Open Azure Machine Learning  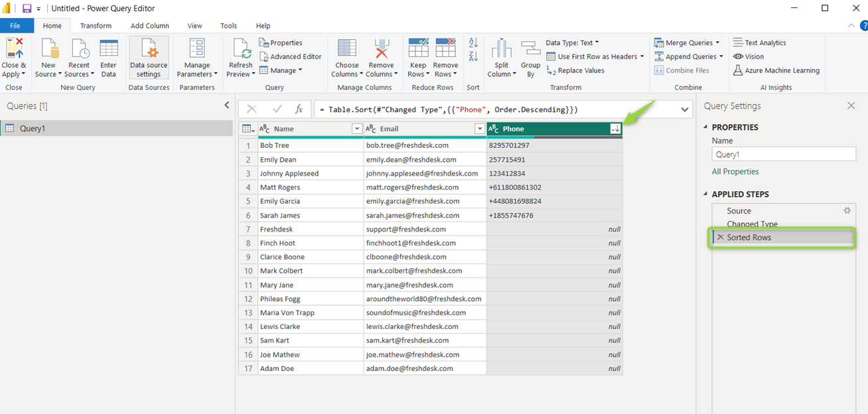(x=776, y=70)
